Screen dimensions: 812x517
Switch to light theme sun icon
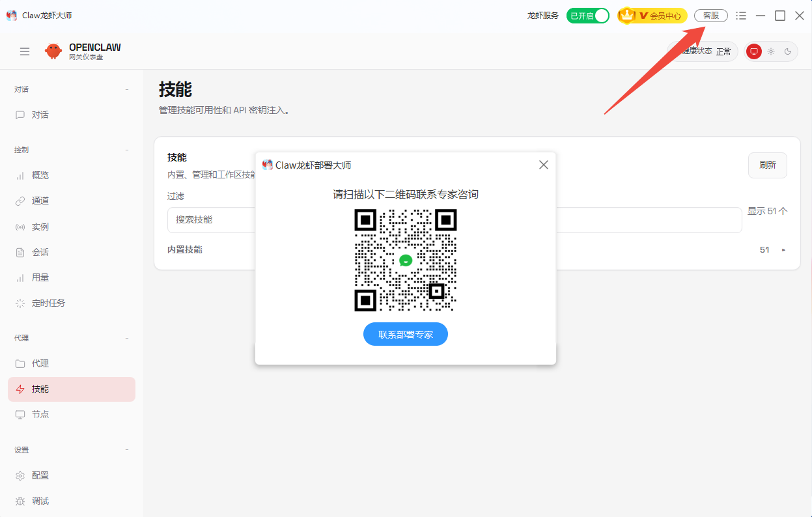(x=771, y=51)
